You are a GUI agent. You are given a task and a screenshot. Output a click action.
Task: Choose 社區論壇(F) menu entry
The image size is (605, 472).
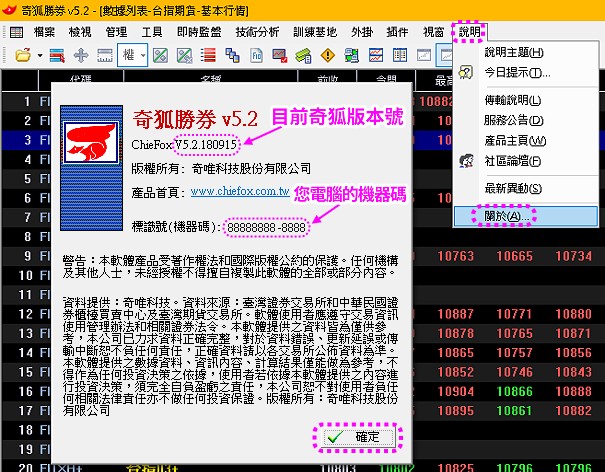click(x=526, y=161)
